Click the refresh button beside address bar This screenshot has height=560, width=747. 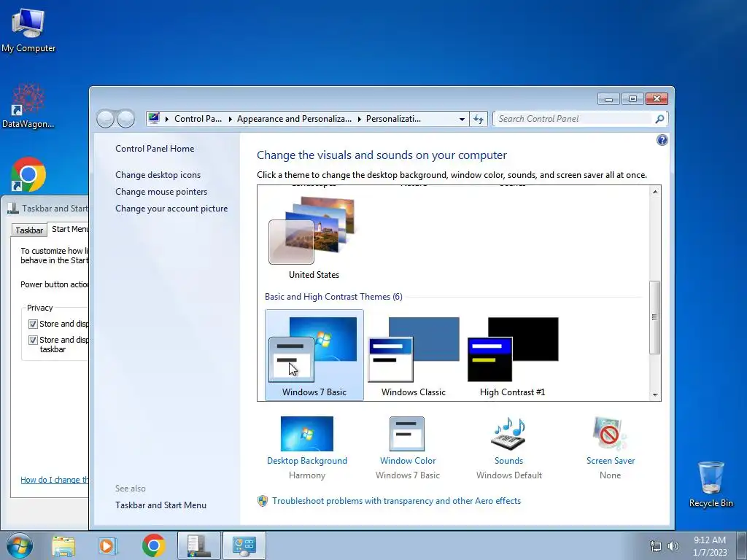point(479,119)
